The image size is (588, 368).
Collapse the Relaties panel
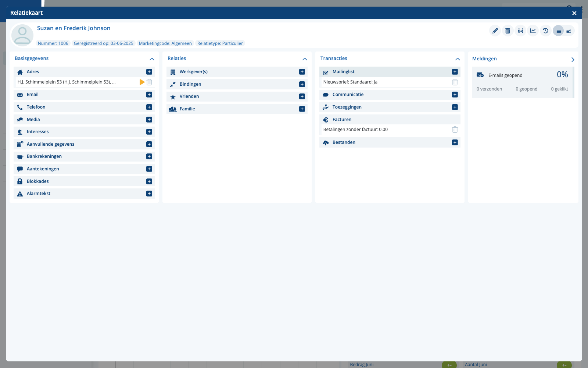tap(305, 59)
